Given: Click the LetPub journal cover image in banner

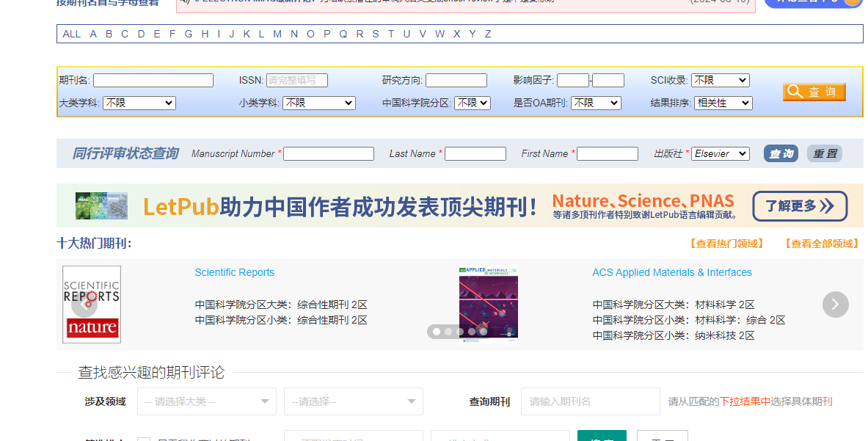Looking at the screenshot, I should [101, 205].
